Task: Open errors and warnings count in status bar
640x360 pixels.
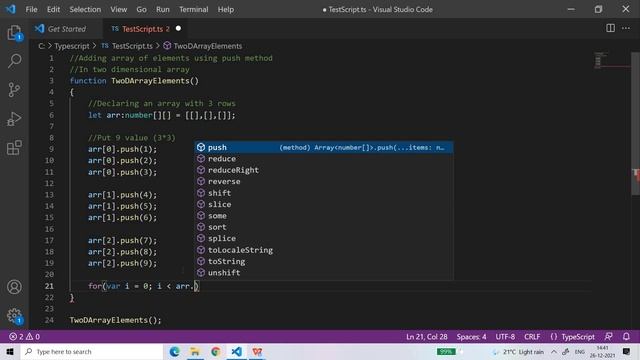Action: click(24, 337)
